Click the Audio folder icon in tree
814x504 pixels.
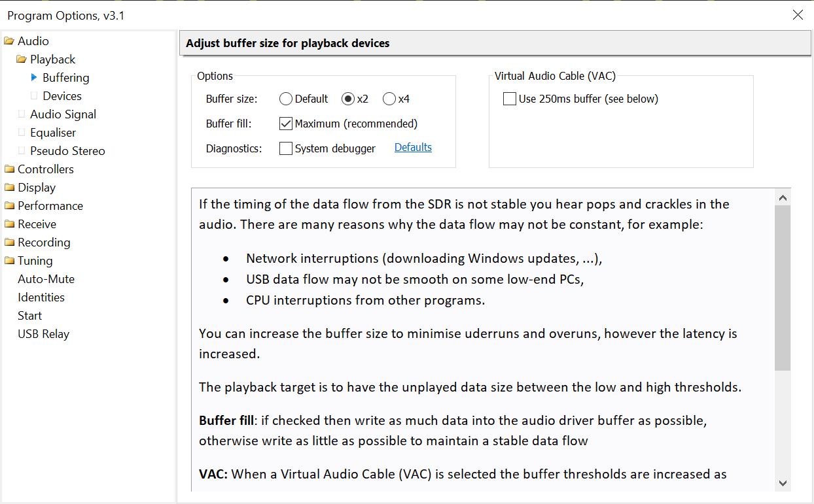click(x=9, y=41)
